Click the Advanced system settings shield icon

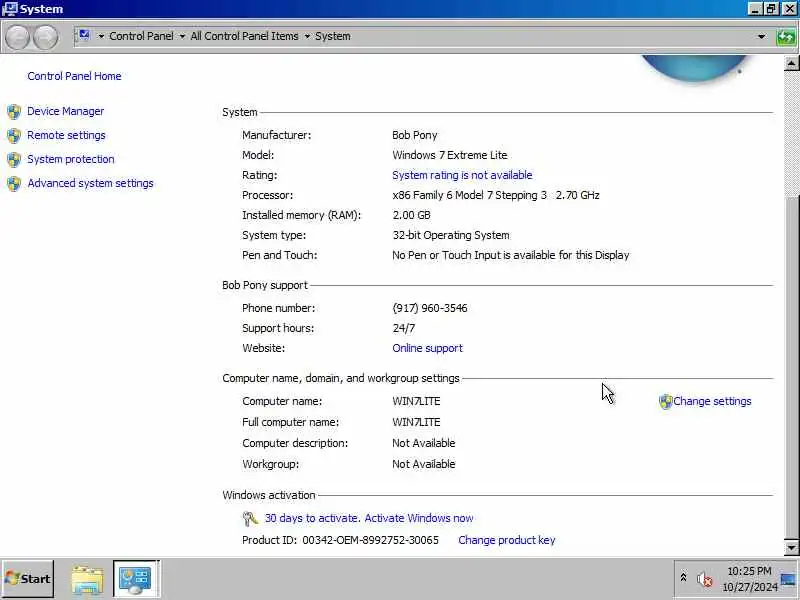coord(14,184)
